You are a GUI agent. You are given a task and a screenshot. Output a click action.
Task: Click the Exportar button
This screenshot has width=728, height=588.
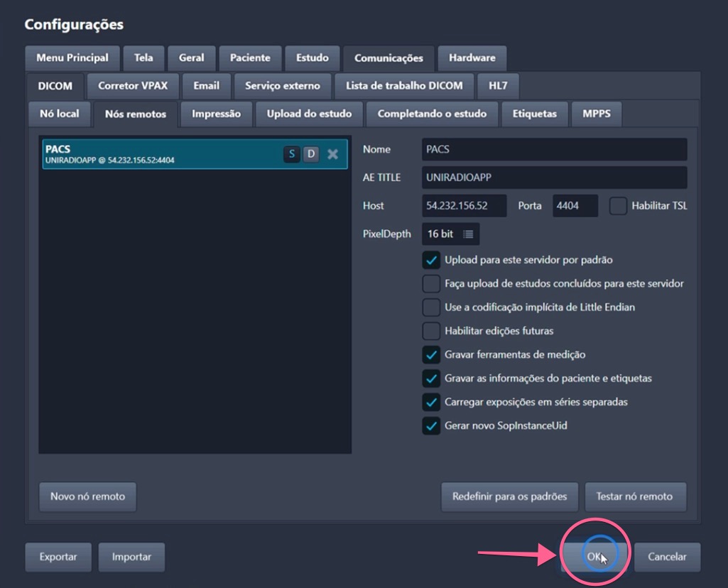tap(58, 557)
